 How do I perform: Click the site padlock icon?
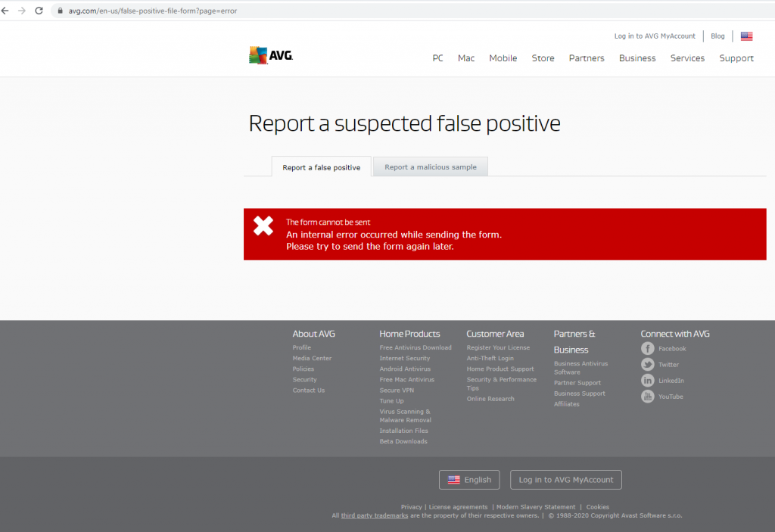[60, 11]
